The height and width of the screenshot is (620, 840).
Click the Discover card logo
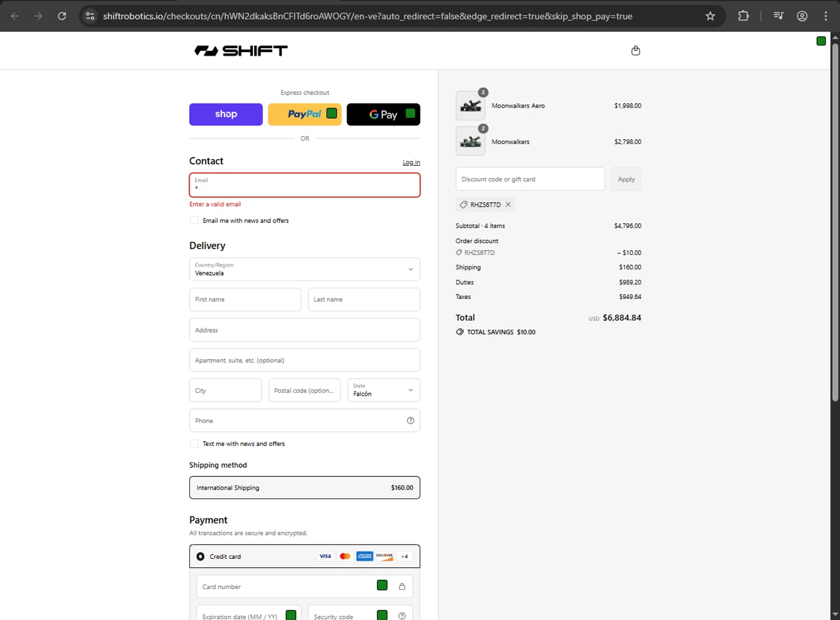tap(384, 556)
